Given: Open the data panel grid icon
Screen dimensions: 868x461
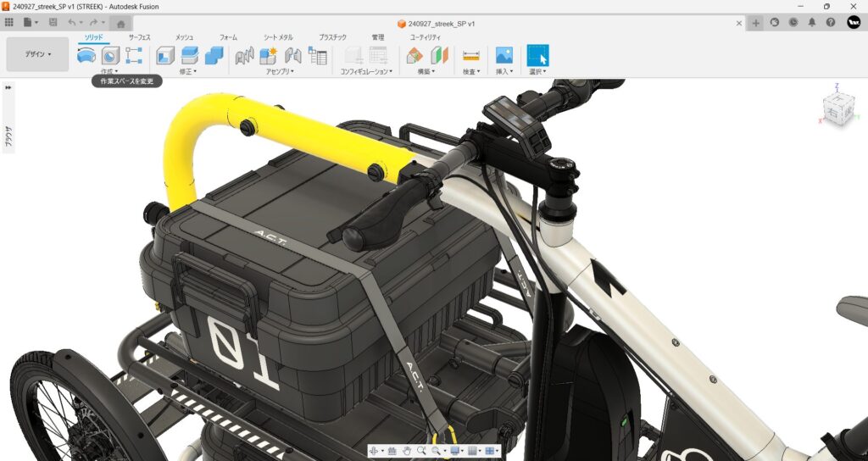Looking at the screenshot, I should (8, 23).
